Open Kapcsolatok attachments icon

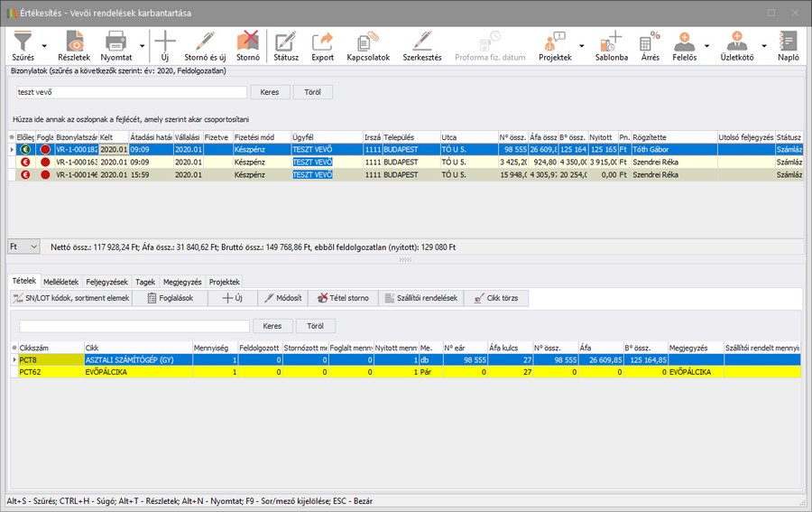point(367,45)
